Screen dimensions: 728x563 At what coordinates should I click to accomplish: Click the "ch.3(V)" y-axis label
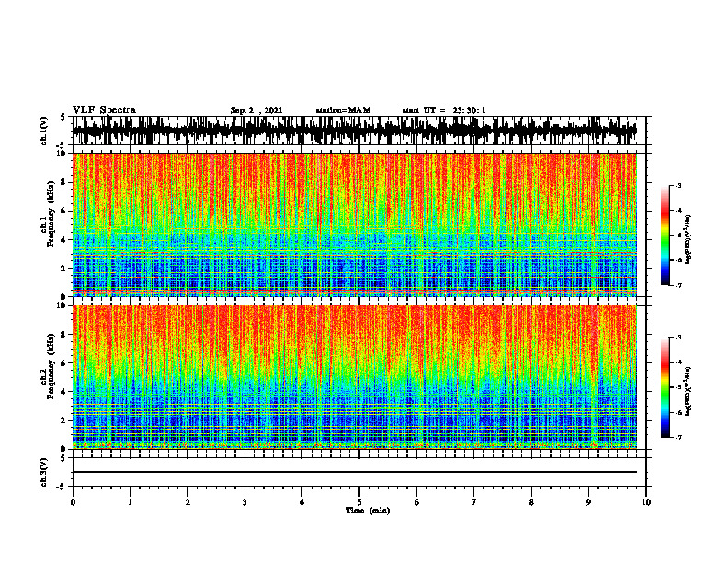[x=44, y=472]
